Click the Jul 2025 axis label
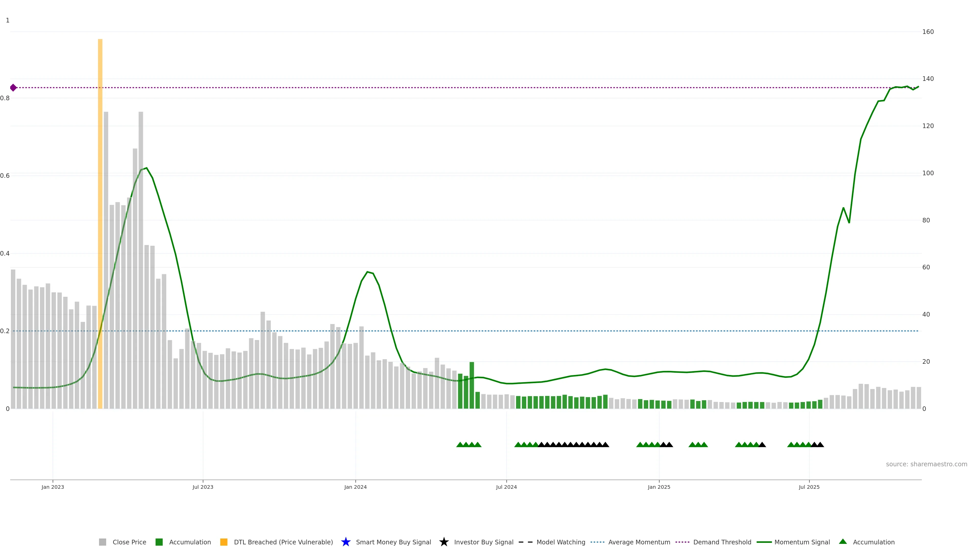The image size is (980, 551). coord(809,487)
